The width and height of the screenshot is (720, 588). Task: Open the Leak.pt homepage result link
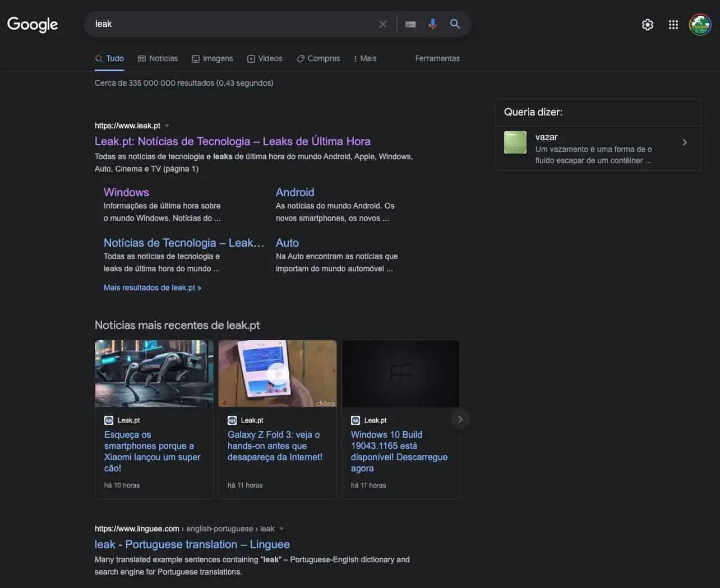232,141
